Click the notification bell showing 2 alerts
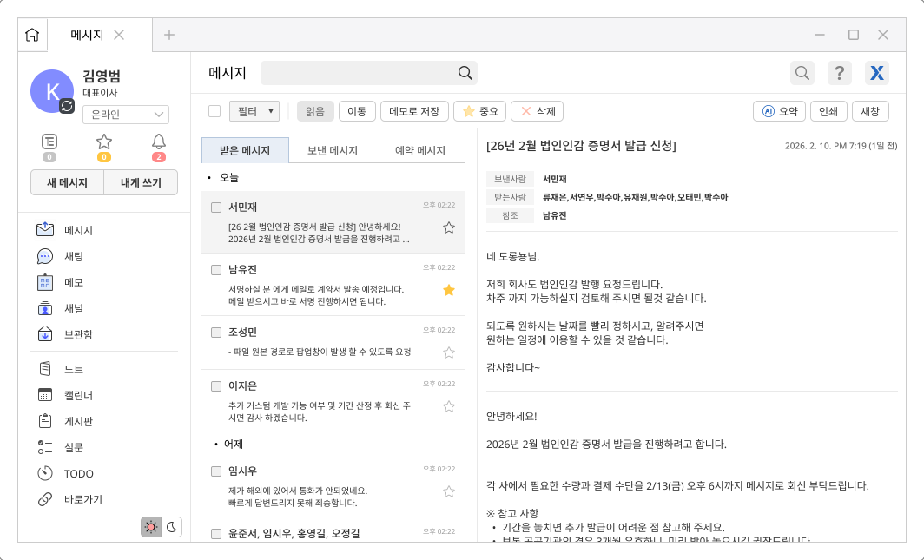The image size is (924, 560). [x=159, y=141]
